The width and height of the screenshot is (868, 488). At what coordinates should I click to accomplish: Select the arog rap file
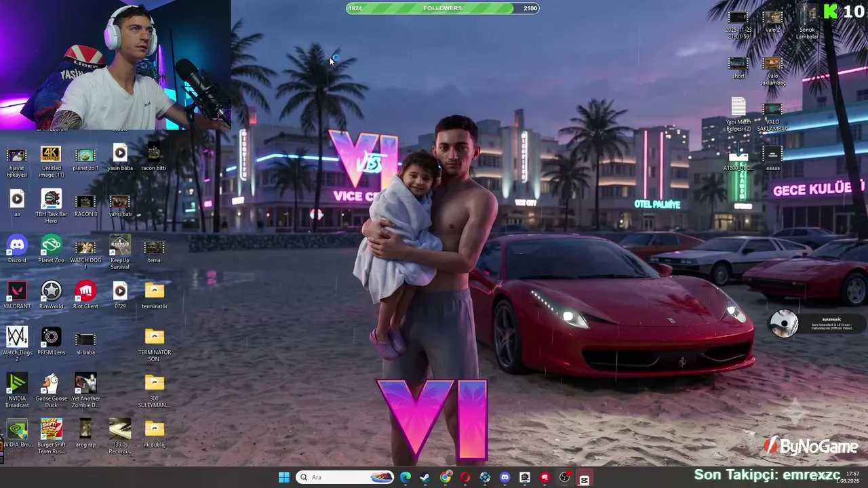tap(85, 432)
